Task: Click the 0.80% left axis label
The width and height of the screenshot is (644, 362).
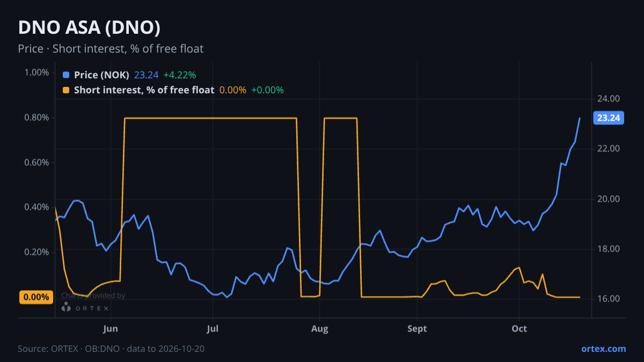Action: (x=37, y=117)
